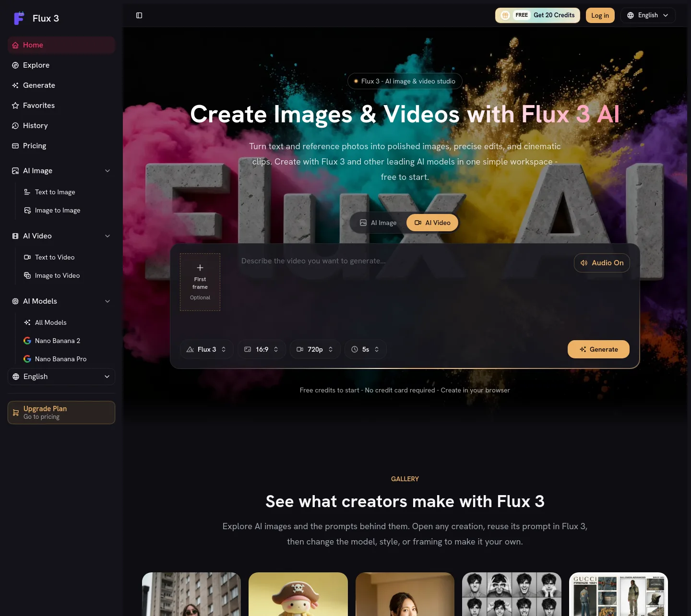Image resolution: width=691 pixels, height=616 pixels.
Task: Click the Flux 3 - AI image & video studio badge
Action: [x=405, y=81]
